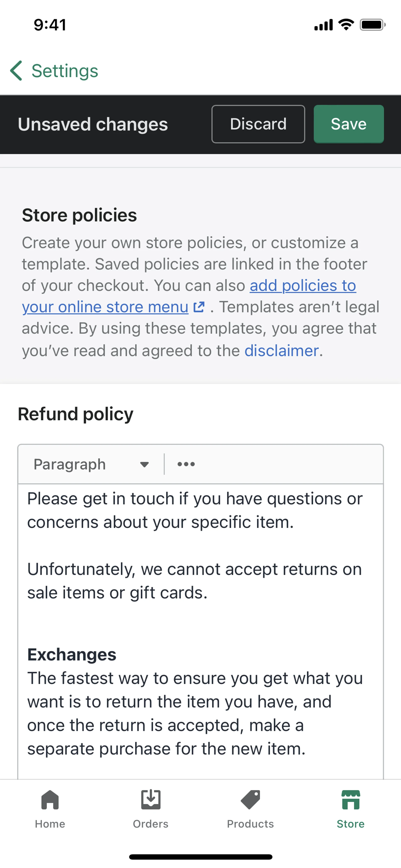Open the disclaimer link
Viewport: 401px width, 868px height.
[x=281, y=351]
